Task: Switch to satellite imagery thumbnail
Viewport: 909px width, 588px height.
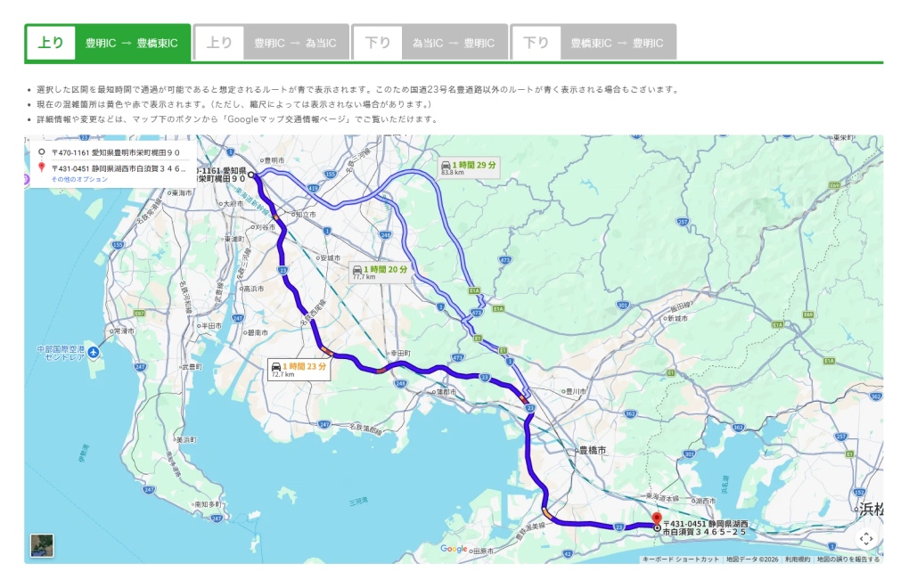Action: point(42,546)
